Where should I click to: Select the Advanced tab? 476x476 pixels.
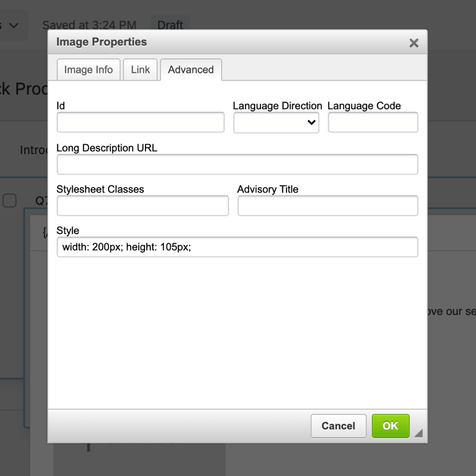tap(190, 69)
